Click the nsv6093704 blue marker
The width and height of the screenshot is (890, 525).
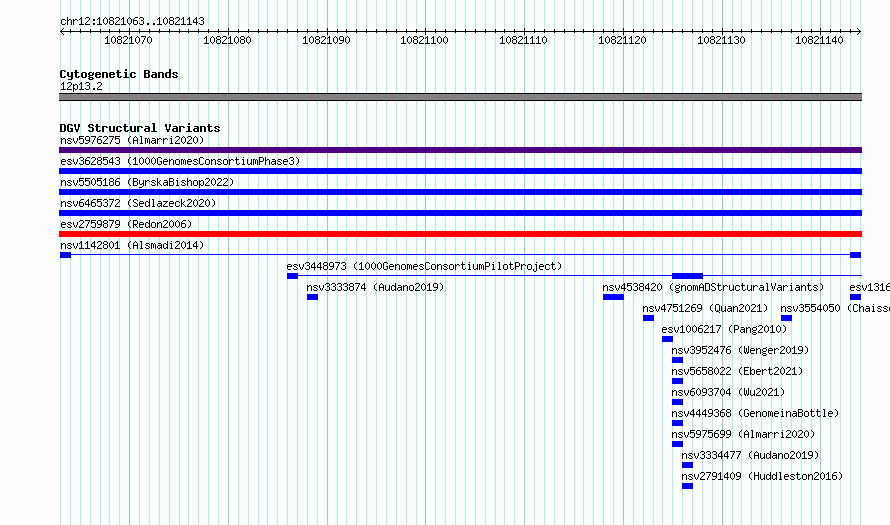(677, 402)
